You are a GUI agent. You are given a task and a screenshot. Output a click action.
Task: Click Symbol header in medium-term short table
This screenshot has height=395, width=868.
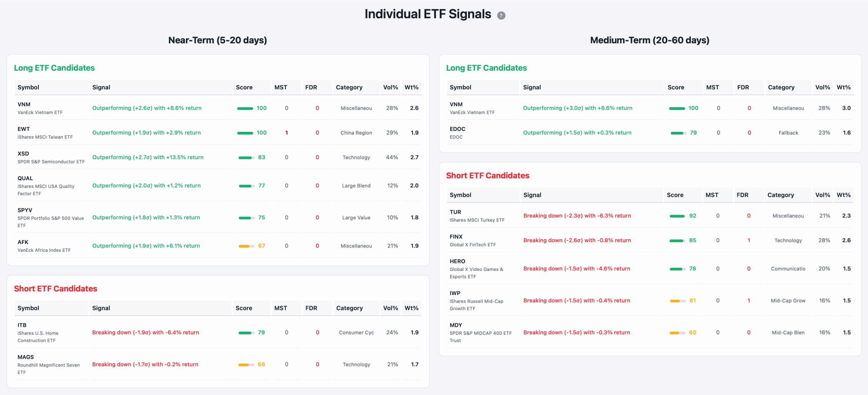pos(460,195)
